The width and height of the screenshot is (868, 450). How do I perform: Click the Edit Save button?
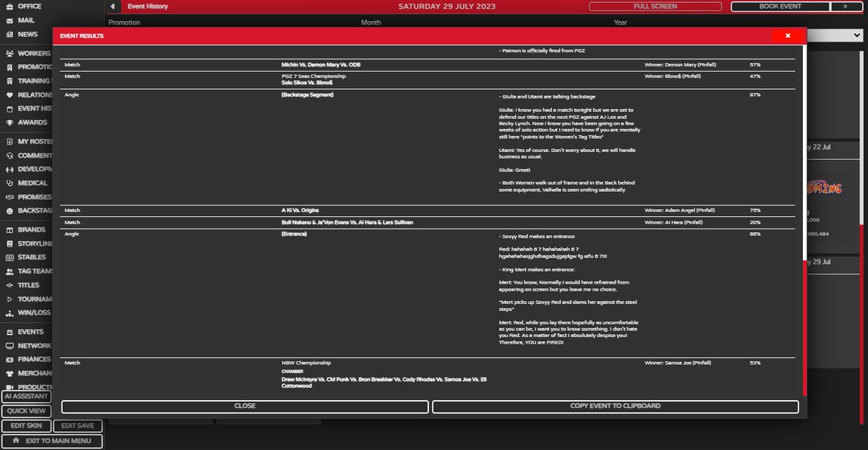point(77,425)
